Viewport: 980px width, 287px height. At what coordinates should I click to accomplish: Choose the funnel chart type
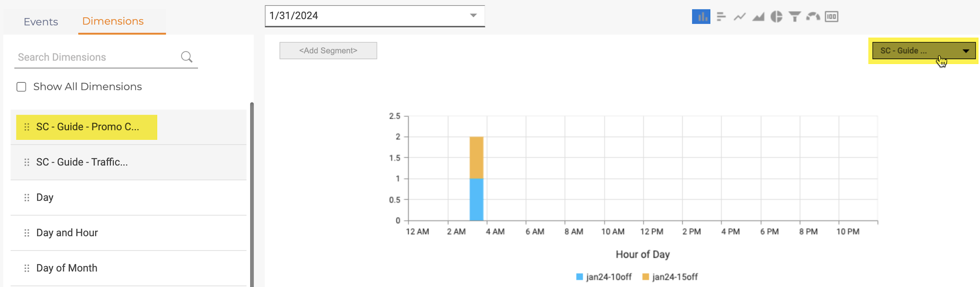pos(795,16)
